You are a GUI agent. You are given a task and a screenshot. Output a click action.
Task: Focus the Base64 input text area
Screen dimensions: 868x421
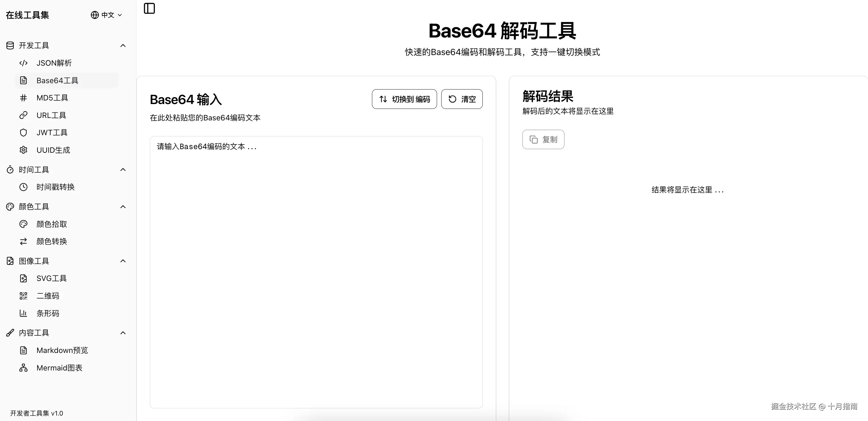316,272
